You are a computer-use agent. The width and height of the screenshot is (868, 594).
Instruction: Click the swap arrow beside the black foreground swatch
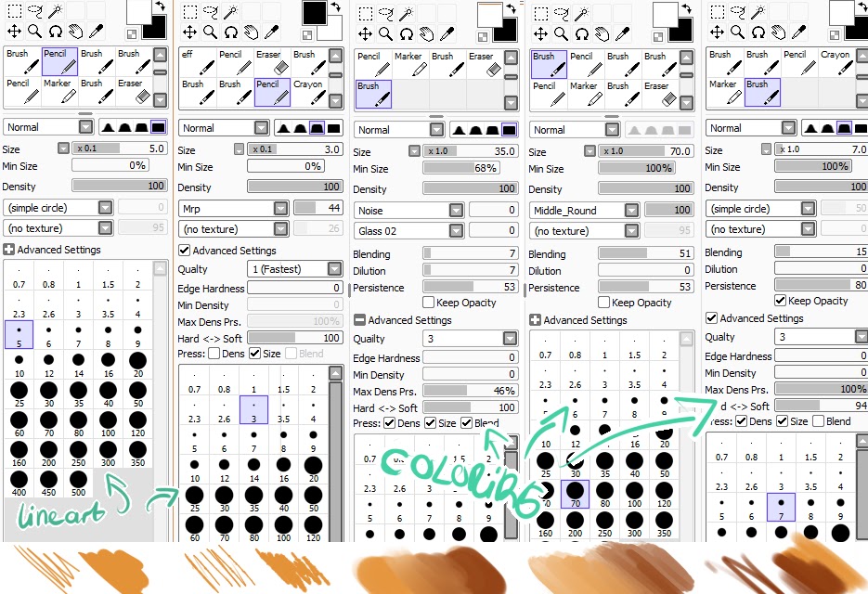336,7
